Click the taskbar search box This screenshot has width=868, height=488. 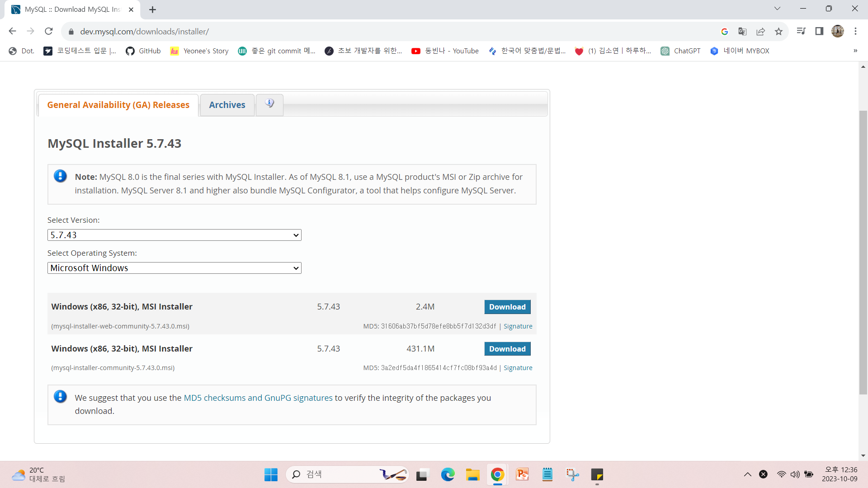(347, 474)
